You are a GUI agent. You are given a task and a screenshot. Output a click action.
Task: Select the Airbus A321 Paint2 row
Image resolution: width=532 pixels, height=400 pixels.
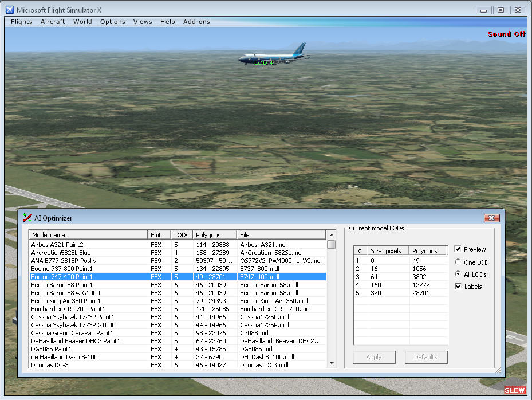point(178,245)
